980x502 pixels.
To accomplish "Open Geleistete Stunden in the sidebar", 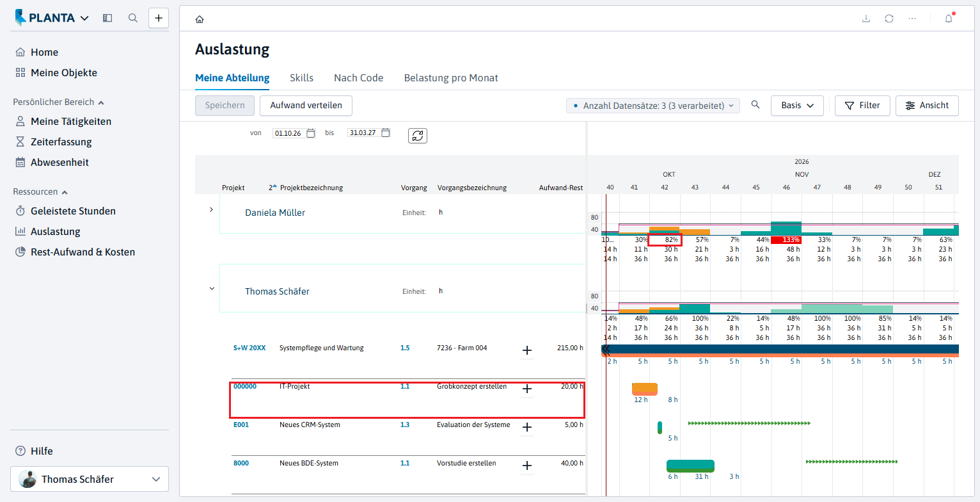I will [x=73, y=211].
